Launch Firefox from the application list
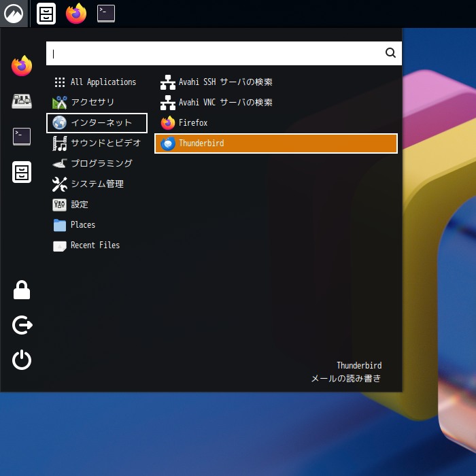This screenshot has height=476, width=476. pos(276,123)
